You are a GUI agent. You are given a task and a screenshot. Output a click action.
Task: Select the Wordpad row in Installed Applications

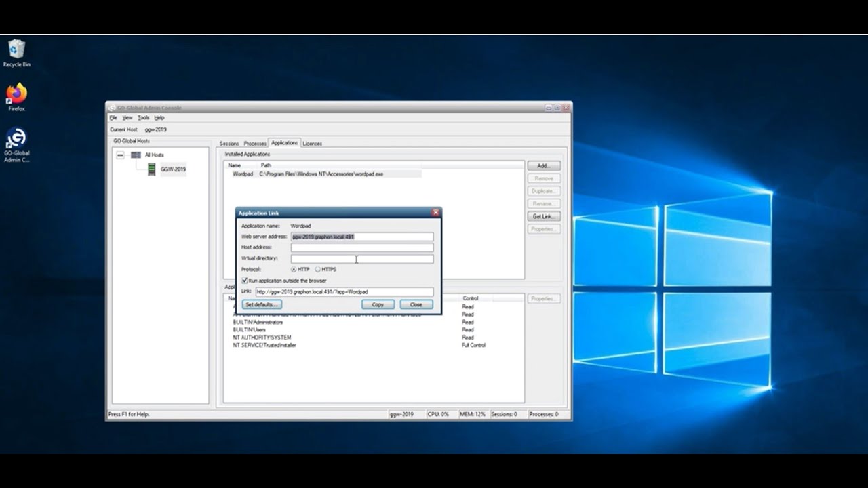tap(324, 174)
